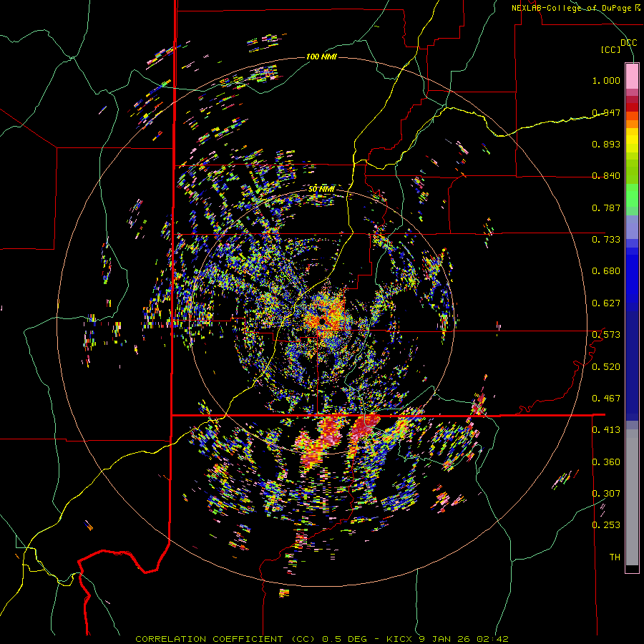The image size is (644, 644).
Task: Click the 0.360 scale value
Action: (606, 462)
